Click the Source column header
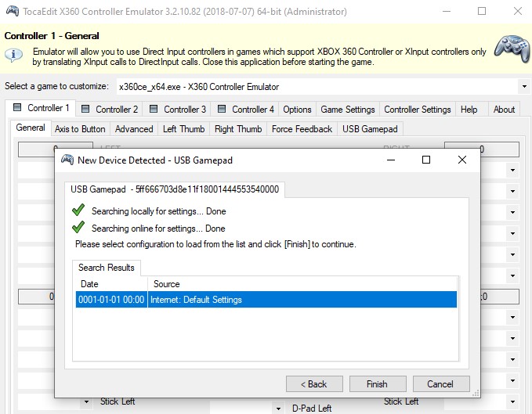This screenshot has height=414, width=532. coord(302,284)
